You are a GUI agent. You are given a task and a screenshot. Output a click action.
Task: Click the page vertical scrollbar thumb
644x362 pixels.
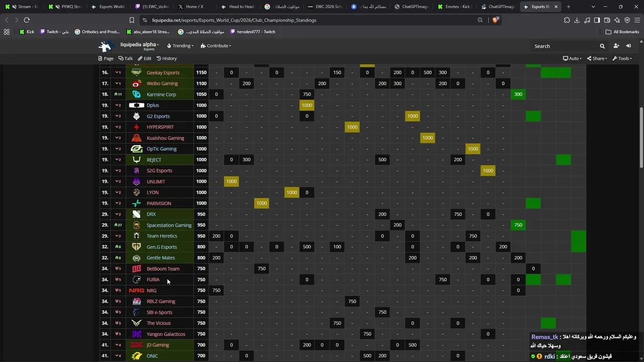641,137
